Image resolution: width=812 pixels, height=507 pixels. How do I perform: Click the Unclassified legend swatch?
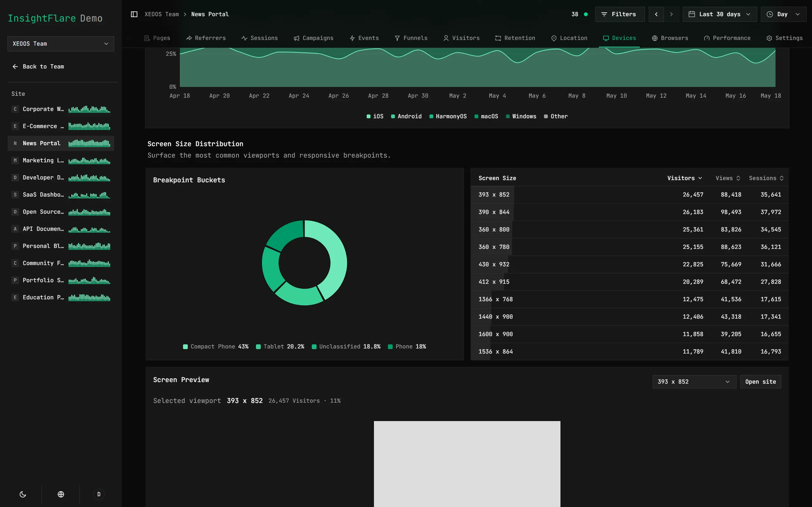point(314,347)
